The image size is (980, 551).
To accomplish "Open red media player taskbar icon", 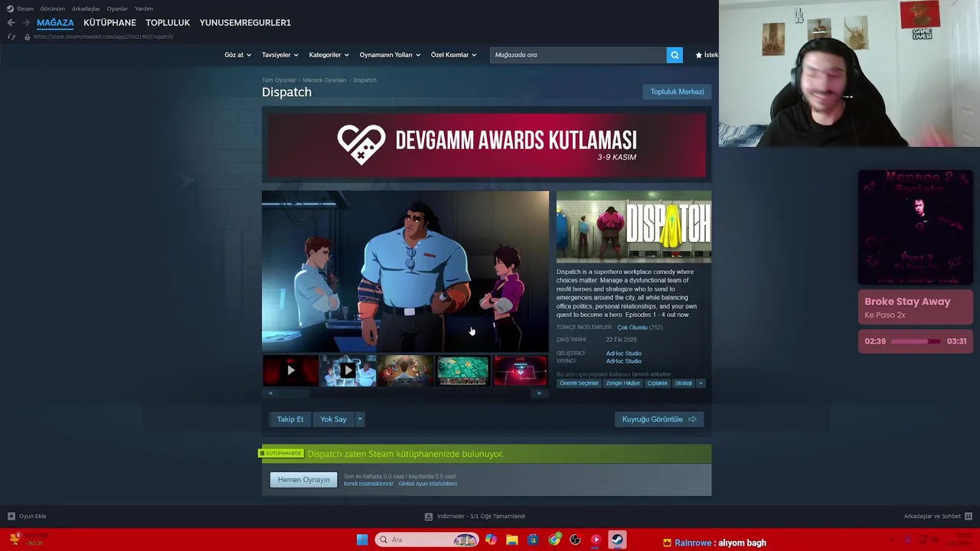I will pos(596,540).
